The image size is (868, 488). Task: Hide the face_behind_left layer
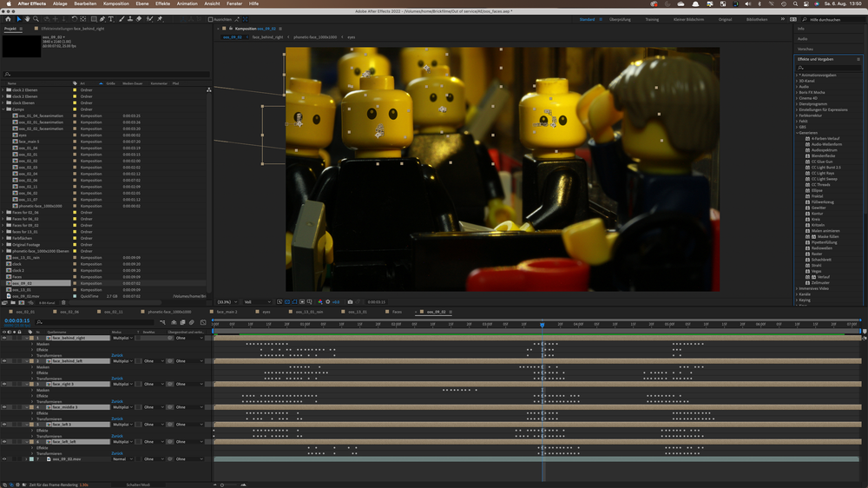(4, 361)
